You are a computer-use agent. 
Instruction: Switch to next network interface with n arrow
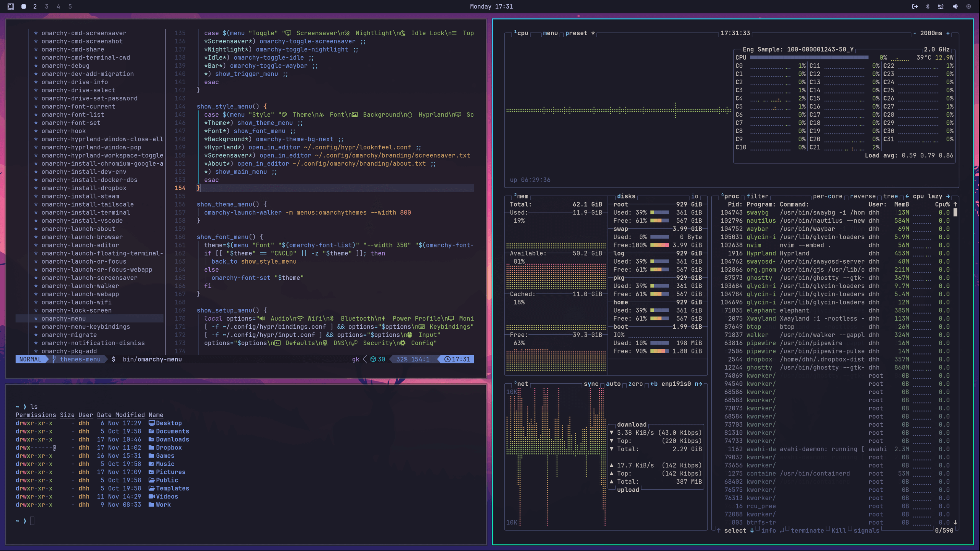(698, 384)
